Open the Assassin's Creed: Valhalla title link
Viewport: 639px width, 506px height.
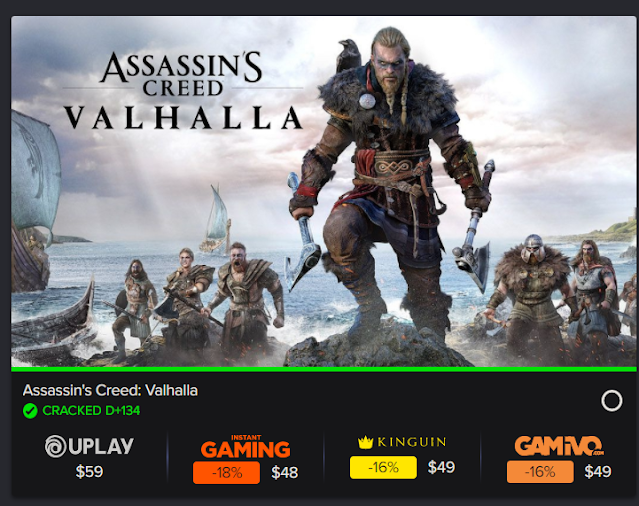pyautogui.click(x=110, y=390)
